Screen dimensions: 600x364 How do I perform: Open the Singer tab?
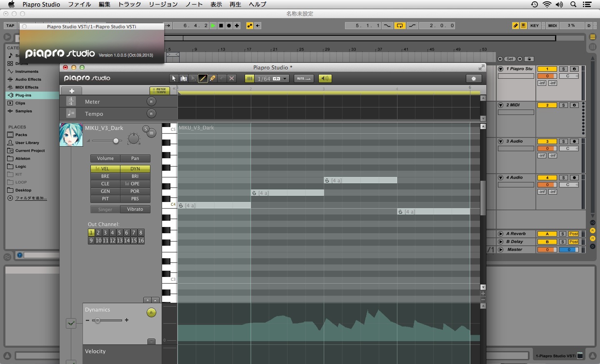pyautogui.click(x=105, y=209)
